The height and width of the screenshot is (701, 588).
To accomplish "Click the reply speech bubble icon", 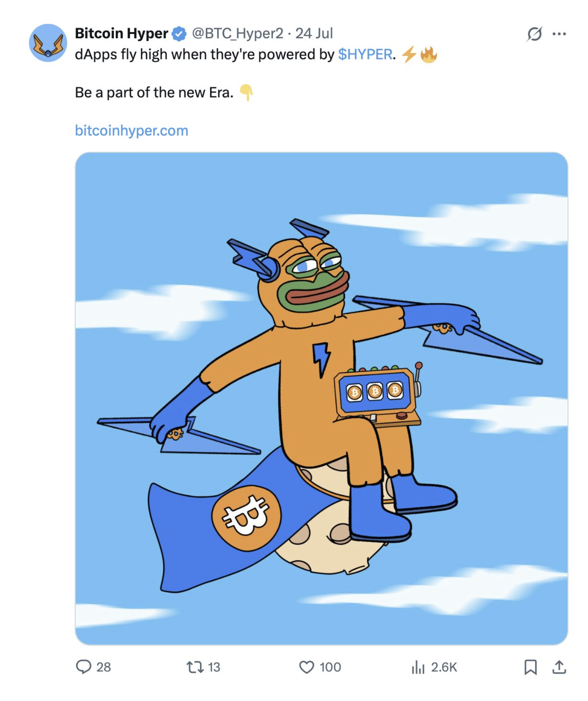I will [83, 667].
